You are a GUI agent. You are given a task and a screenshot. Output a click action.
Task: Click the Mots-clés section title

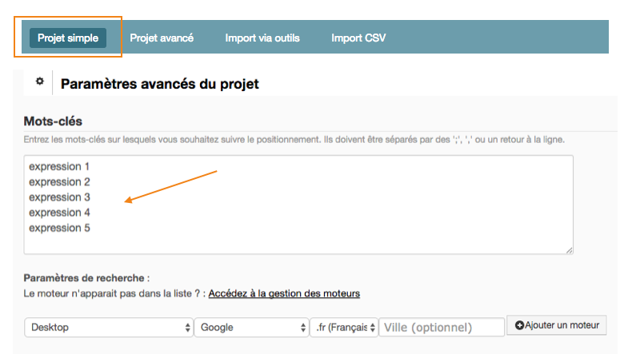pos(53,121)
